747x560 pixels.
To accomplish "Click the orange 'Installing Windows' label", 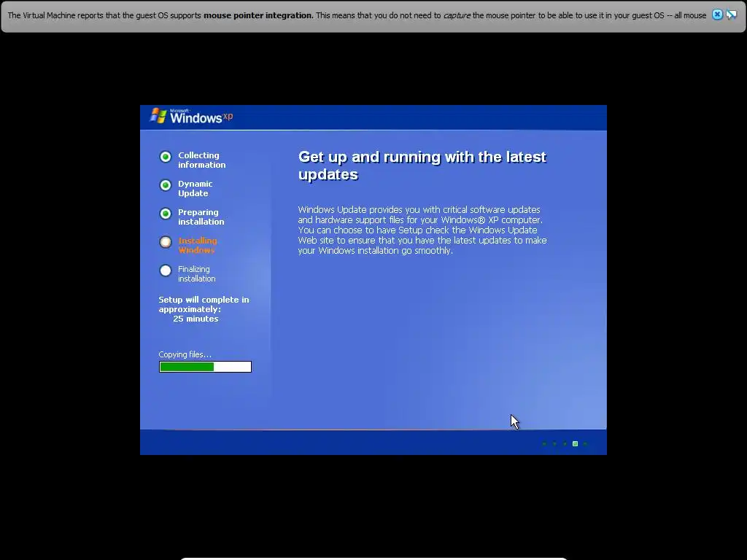I will point(198,245).
